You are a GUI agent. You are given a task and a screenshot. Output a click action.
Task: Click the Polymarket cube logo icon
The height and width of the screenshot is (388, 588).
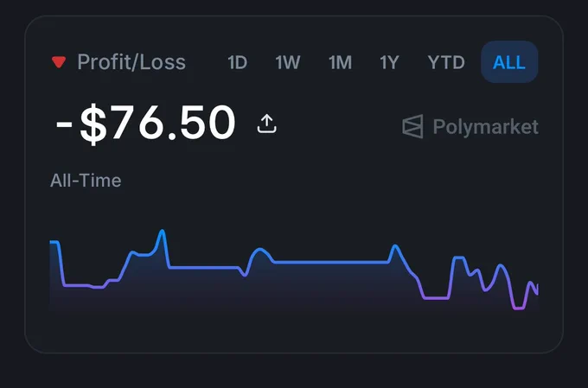coord(412,126)
